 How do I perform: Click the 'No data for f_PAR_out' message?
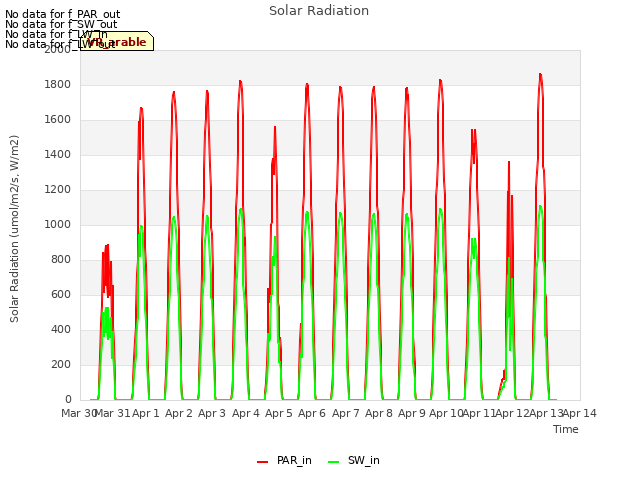click(x=62, y=14)
